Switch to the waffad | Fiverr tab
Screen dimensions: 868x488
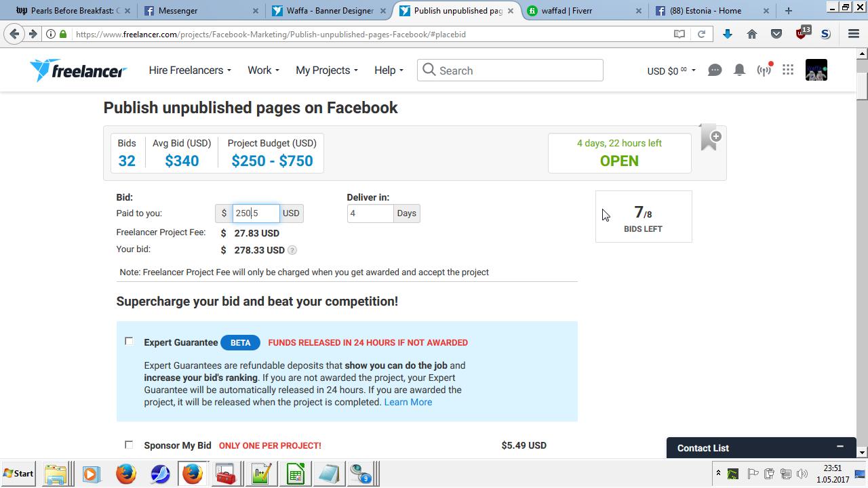pyautogui.click(x=585, y=11)
